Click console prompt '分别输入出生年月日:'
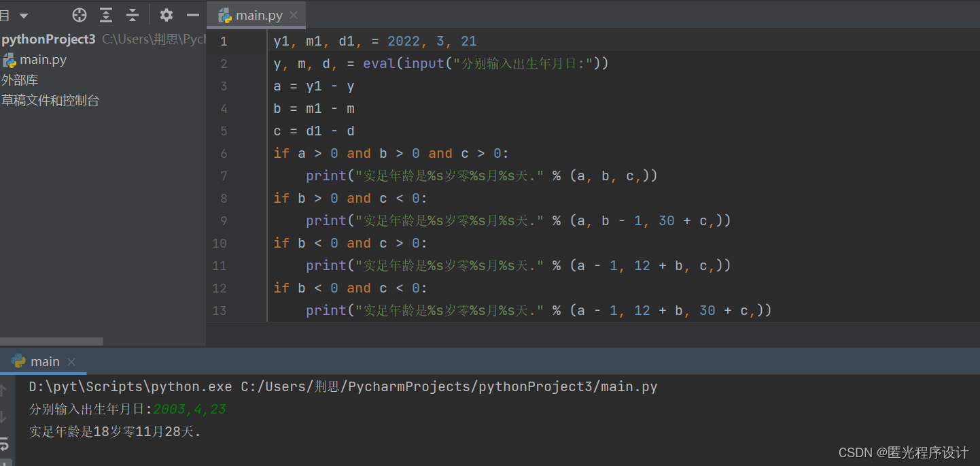The width and height of the screenshot is (980, 466). [91, 410]
